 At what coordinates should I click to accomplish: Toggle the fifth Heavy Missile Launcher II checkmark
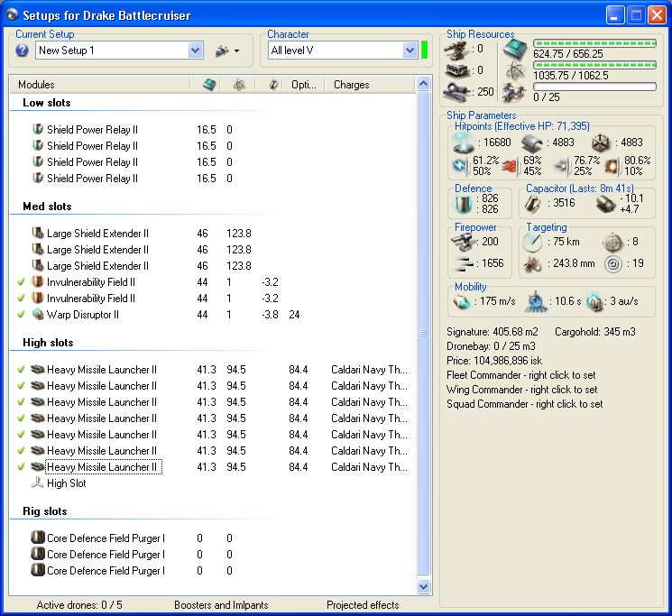pos(21,435)
